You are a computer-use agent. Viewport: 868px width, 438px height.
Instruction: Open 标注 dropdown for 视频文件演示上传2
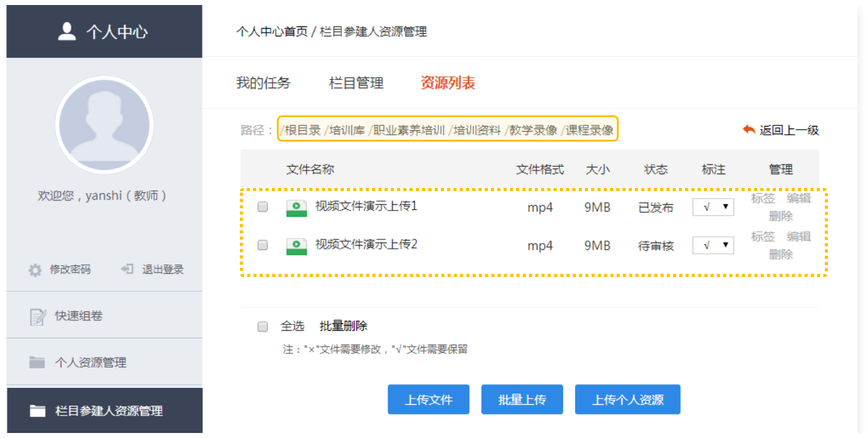[x=713, y=246]
